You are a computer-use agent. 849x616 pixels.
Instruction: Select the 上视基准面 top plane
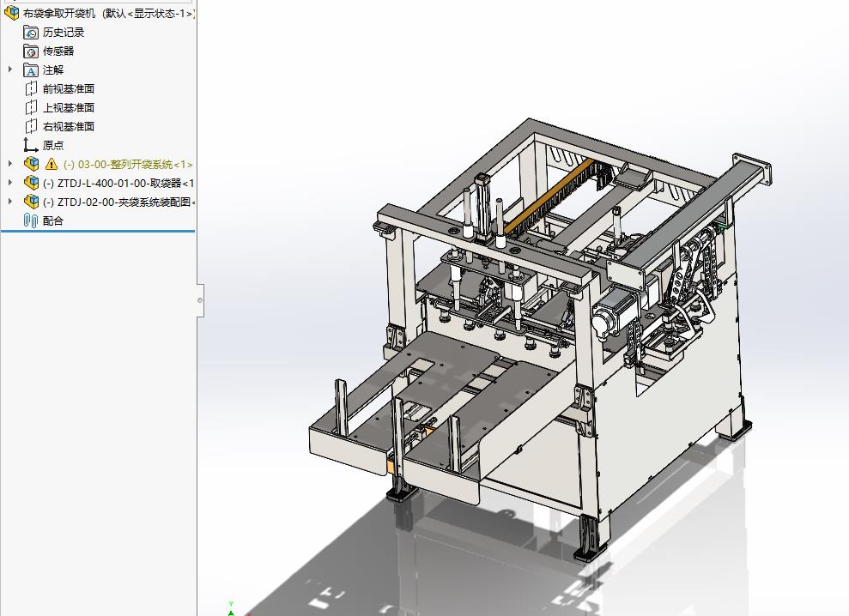coord(68,108)
